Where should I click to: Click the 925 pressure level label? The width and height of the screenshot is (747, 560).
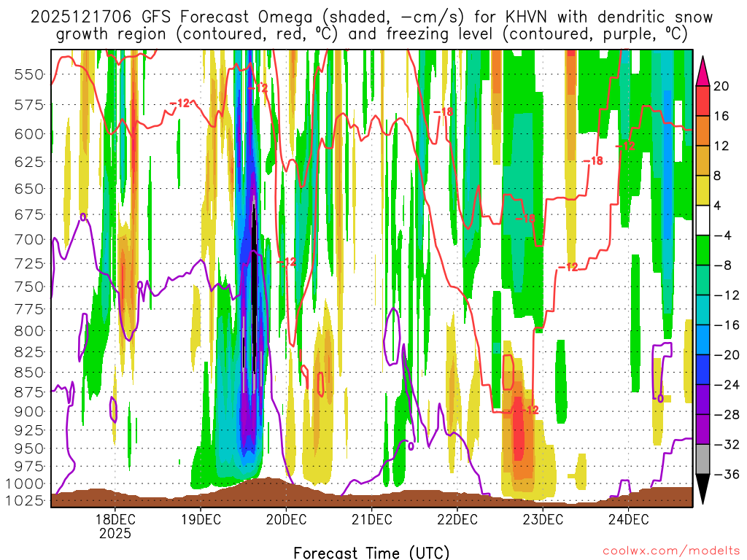tap(29, 430)
